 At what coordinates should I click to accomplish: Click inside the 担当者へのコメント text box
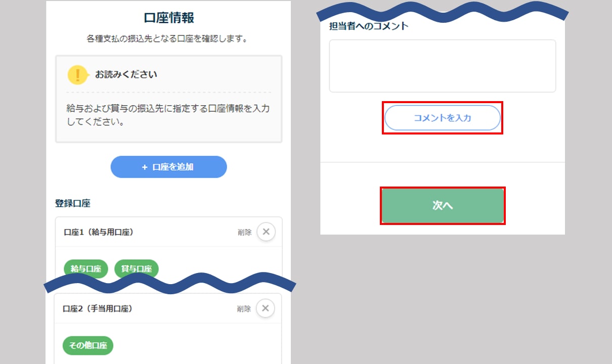(x=442, y=66)
